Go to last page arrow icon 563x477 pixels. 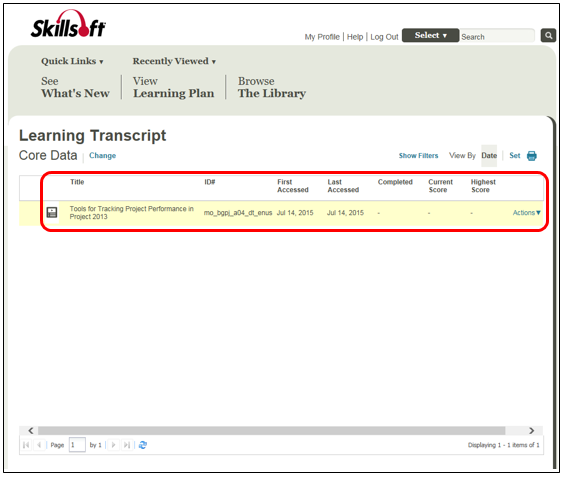tap(126, 445)
